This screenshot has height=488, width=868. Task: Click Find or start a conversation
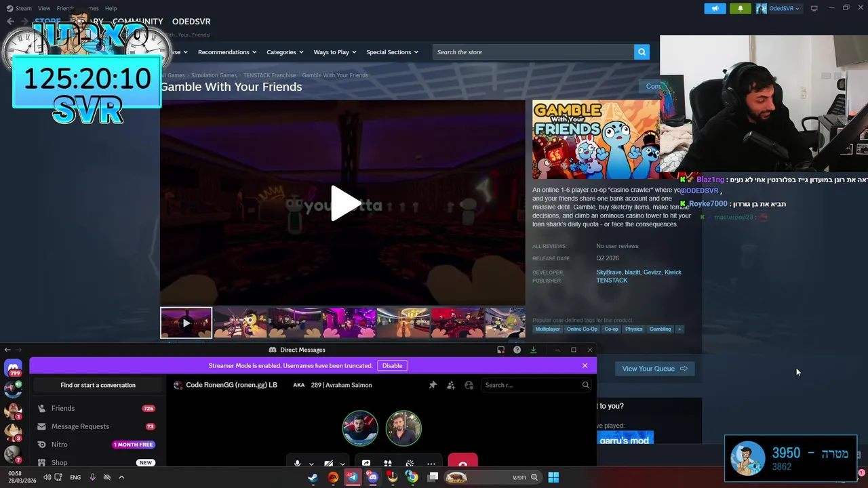coord(98,385)
